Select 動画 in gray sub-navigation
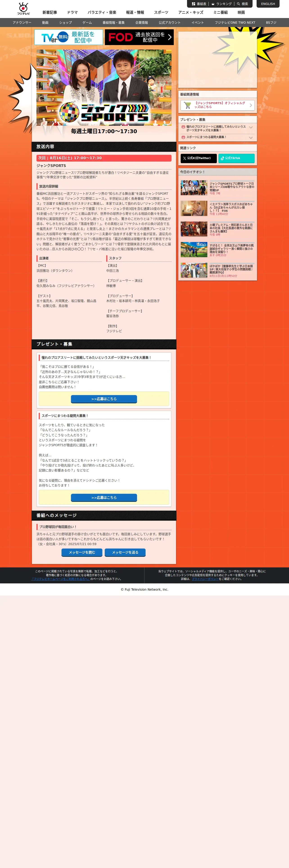The width and height of the screenshot is (289, 868). pyautogui.click(x=45, y=23)
